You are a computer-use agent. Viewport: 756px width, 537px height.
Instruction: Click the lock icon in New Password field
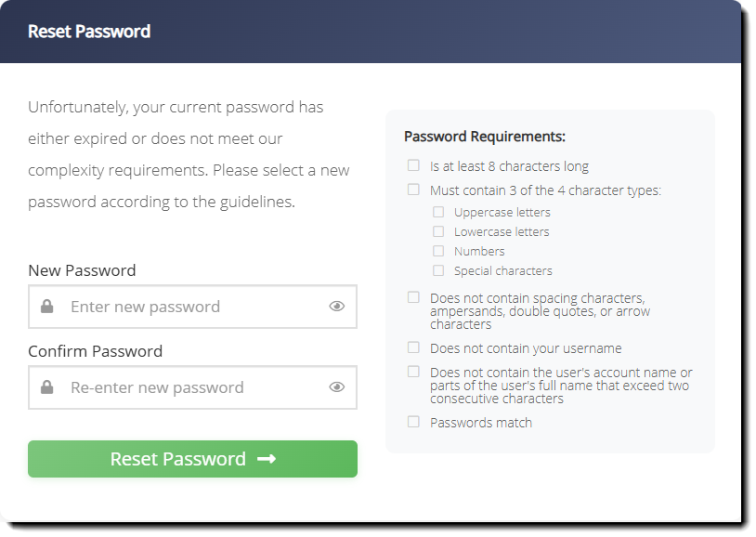tap(47, 307)
